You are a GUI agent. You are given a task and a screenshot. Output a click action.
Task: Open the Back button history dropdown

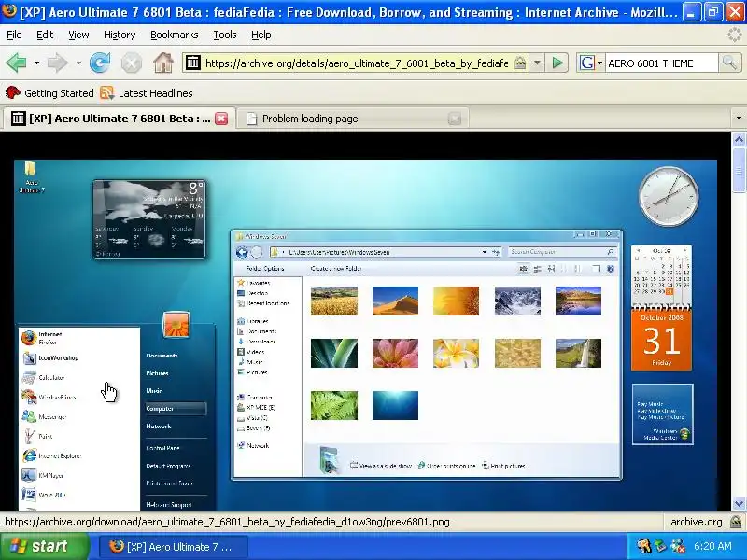36,63
